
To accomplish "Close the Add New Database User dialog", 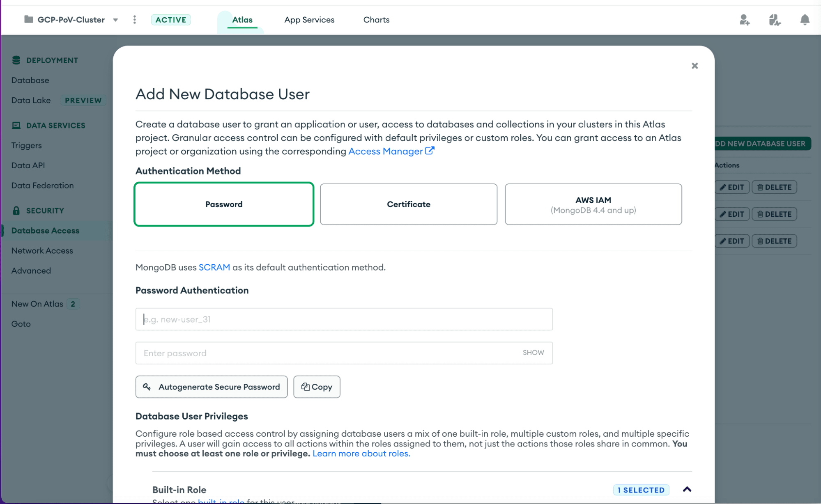I will coord(695,66).
